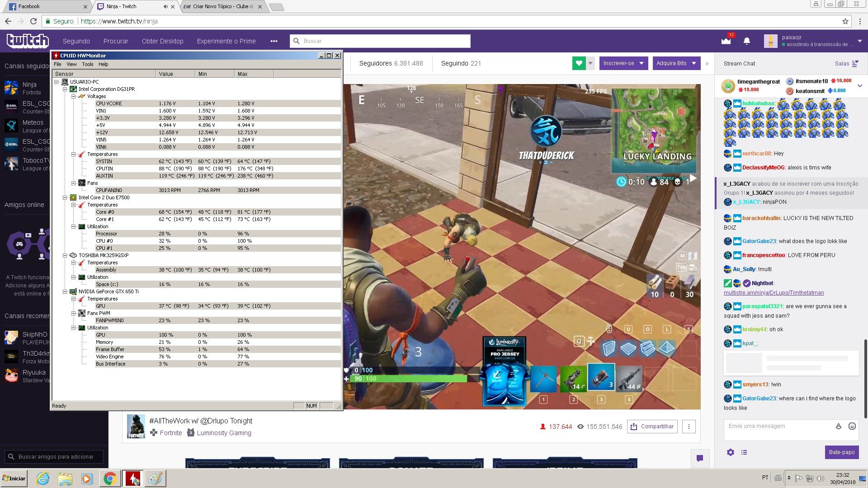Open the Iniciar start button
Image resolution: width=868 pixels, height=488 pixels.
click(14, 479)
